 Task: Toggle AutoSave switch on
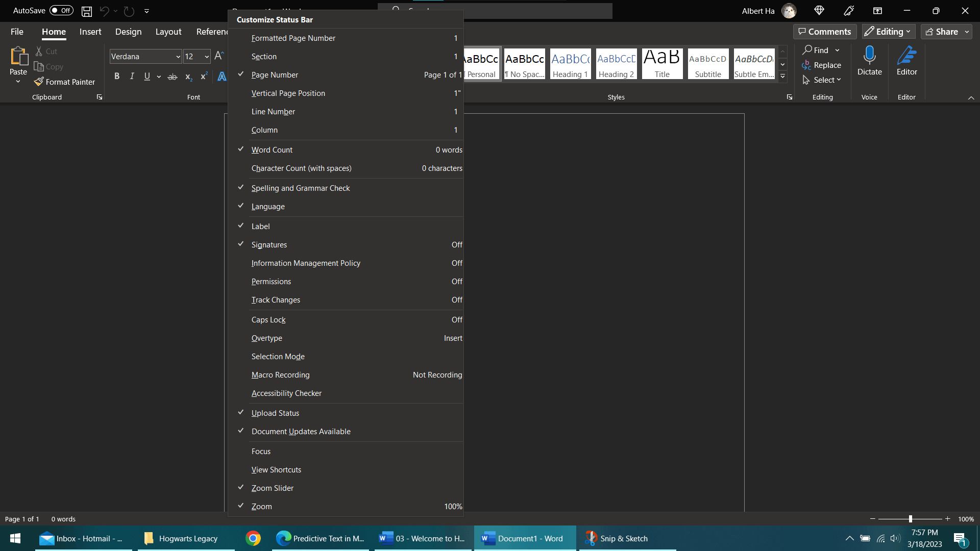coord(61,11)
